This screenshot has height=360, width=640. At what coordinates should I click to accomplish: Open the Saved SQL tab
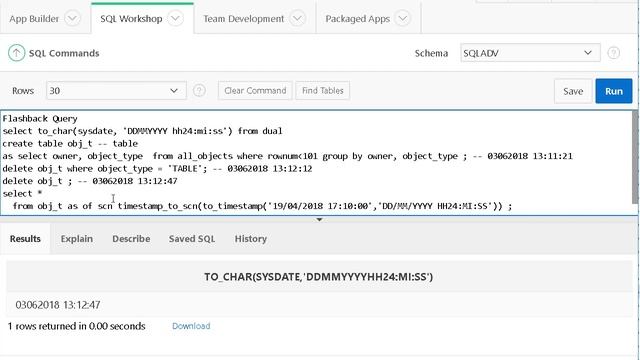(x=192, y=239)
